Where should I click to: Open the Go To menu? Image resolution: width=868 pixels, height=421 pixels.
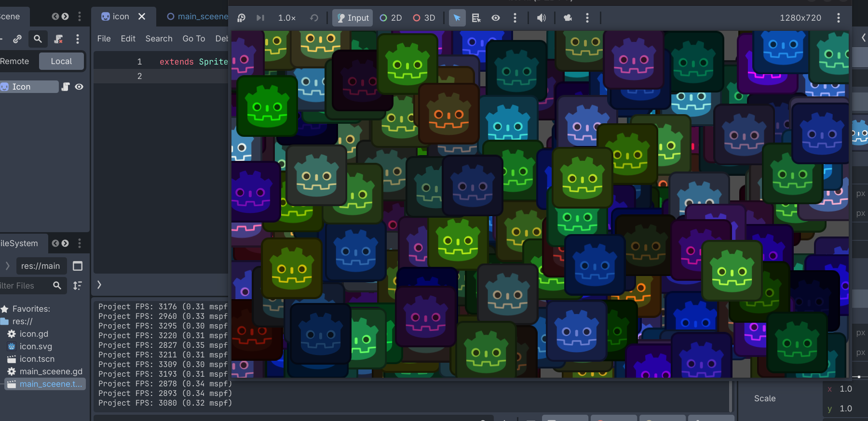(x=194, y=39)
